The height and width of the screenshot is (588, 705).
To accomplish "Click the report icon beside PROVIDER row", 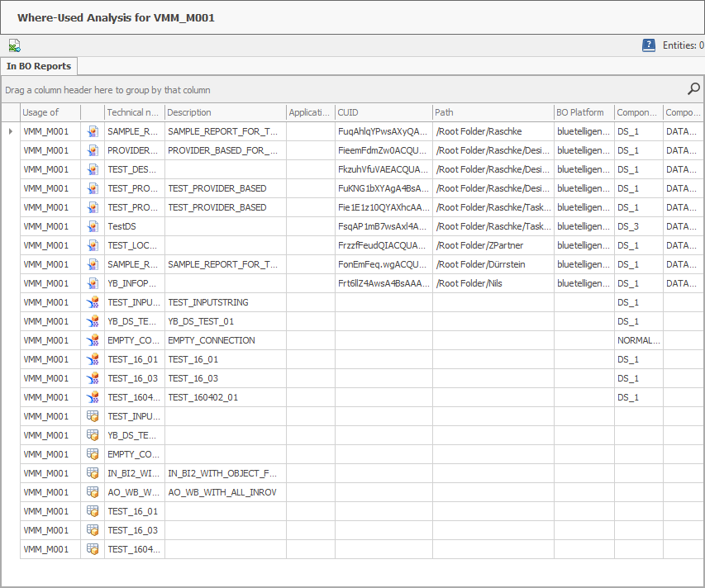I will point(93,149).
